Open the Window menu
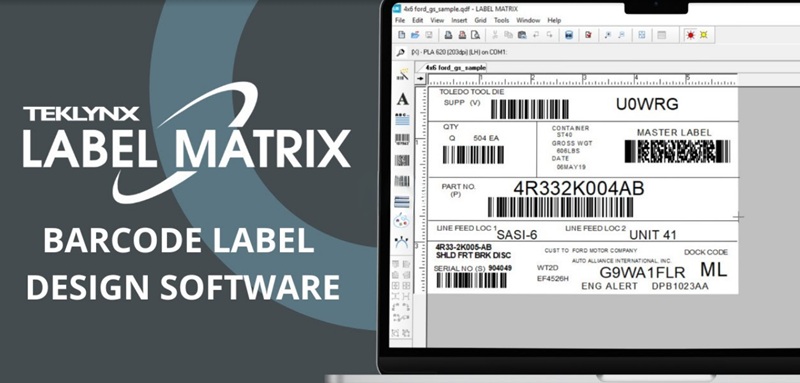Viewport: 800px width, 383px height. 528,20
